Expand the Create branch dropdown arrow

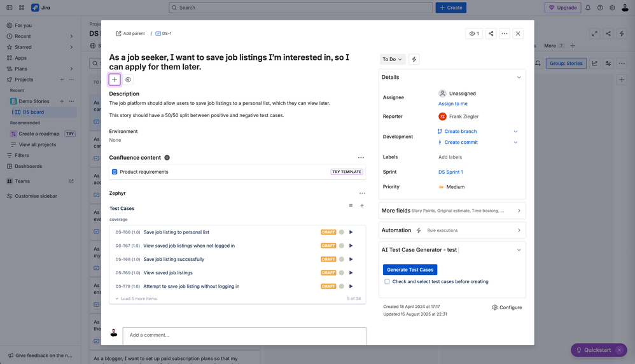(515, 132)
